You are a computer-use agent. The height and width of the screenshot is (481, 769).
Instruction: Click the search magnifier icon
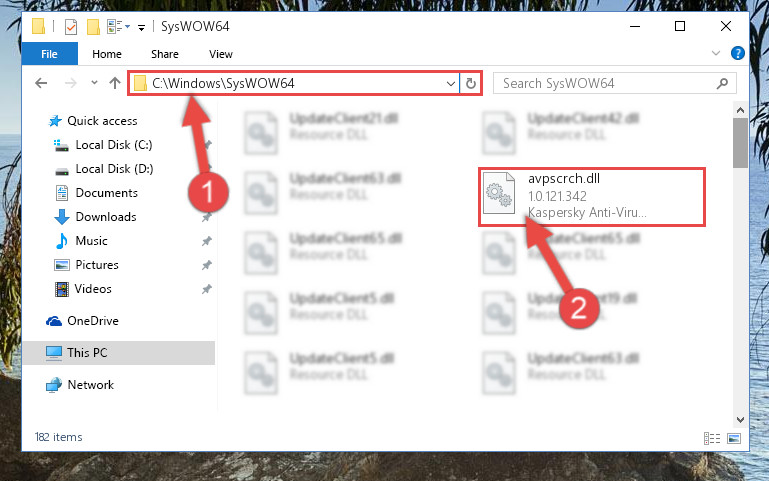tap(722, 83)
